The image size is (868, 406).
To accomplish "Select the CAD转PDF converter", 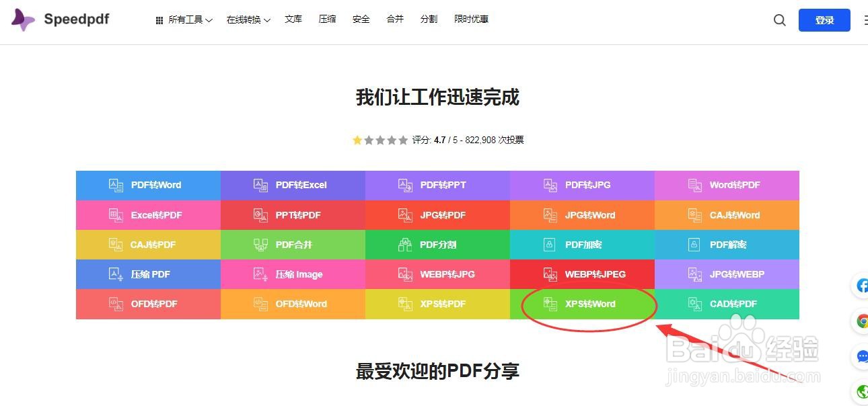I will point(727,304).
